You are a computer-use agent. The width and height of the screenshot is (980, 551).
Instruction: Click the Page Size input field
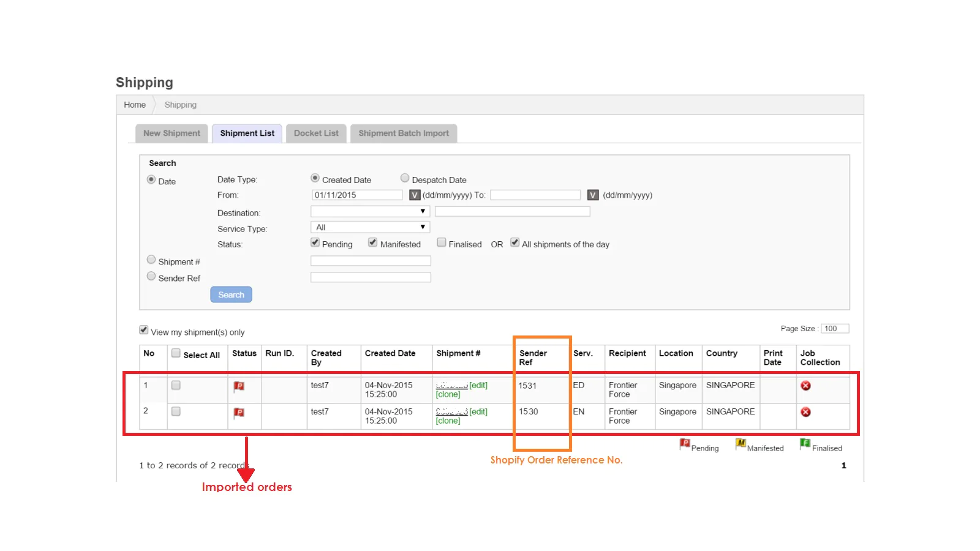tap(834, 329)
